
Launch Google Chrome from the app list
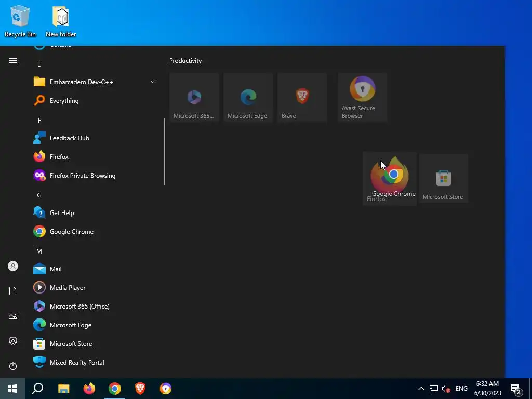coord(95,231)
